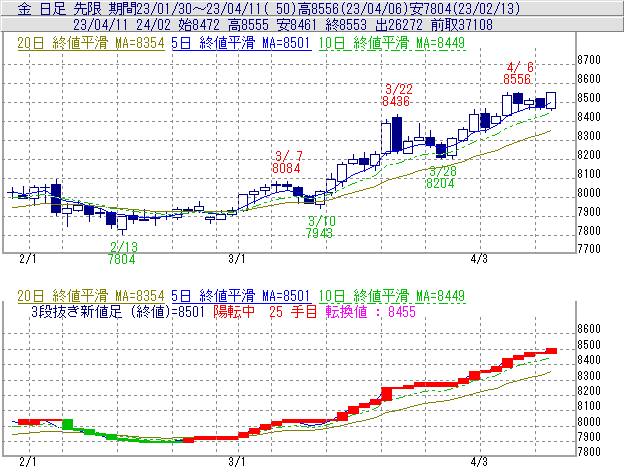Select the 3/22 8436 high marker label
This screenshot has height=475, width=624.
396,95
